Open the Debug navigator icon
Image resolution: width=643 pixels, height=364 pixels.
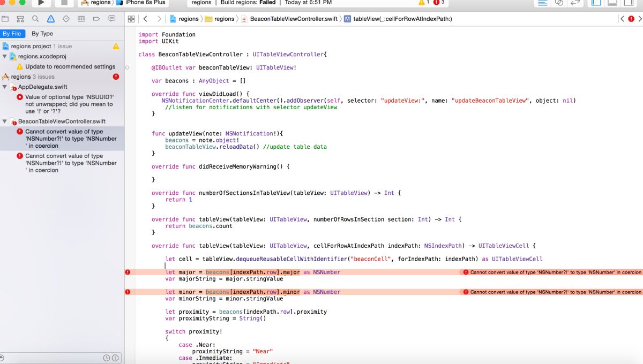click(x=81, y=19)
